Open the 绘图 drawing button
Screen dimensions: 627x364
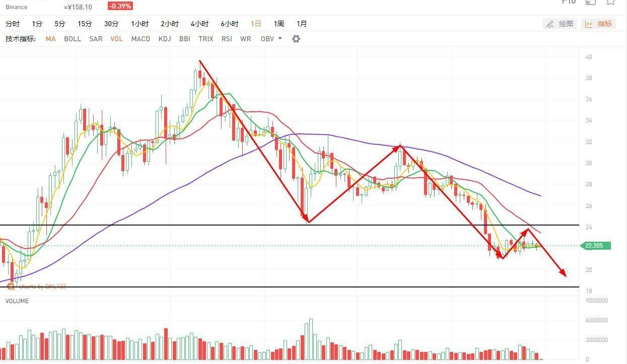coord(560,24)
